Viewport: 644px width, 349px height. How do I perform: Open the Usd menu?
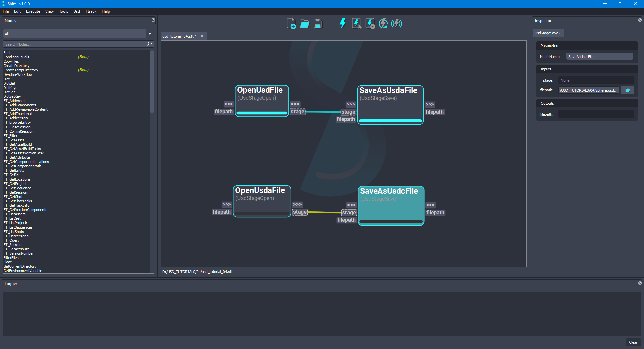(76, 11)
